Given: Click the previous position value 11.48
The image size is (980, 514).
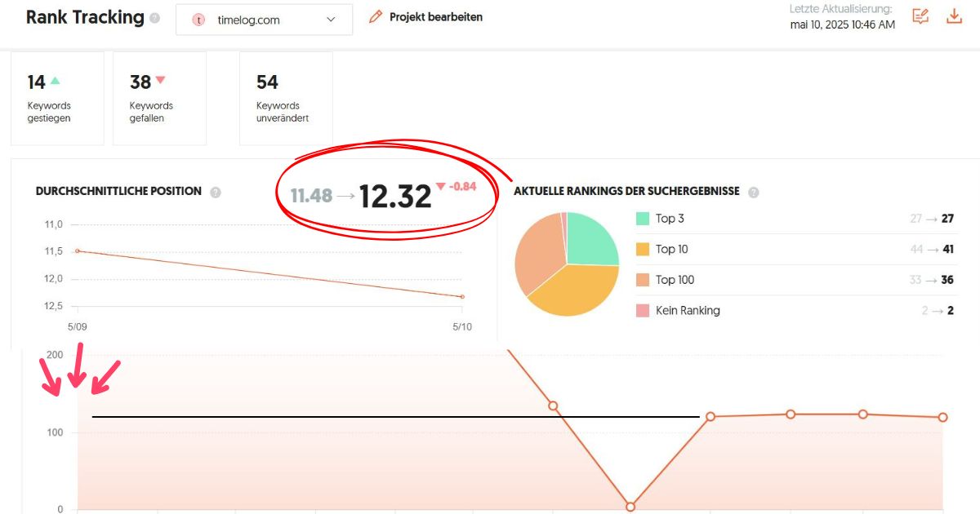Looking at the screenshot, I should tap(311, 196).
